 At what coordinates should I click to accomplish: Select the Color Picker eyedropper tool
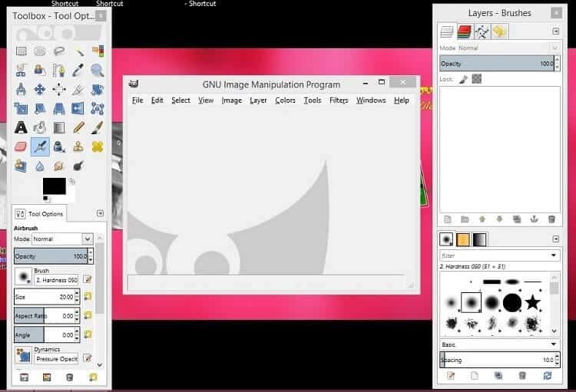coord(78,70)
